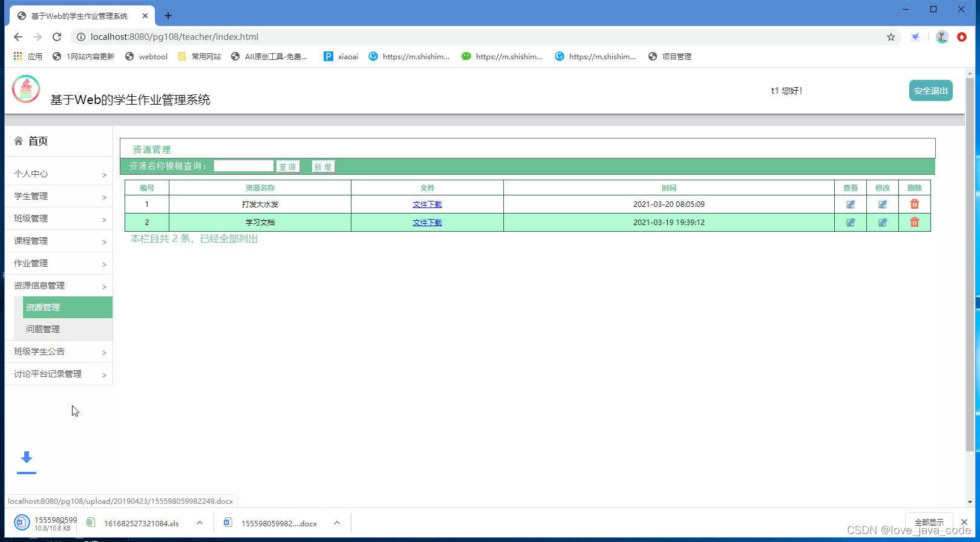980x542 pixels.
Task: Open the AII原创工具 bookmark
Action: 269,56
